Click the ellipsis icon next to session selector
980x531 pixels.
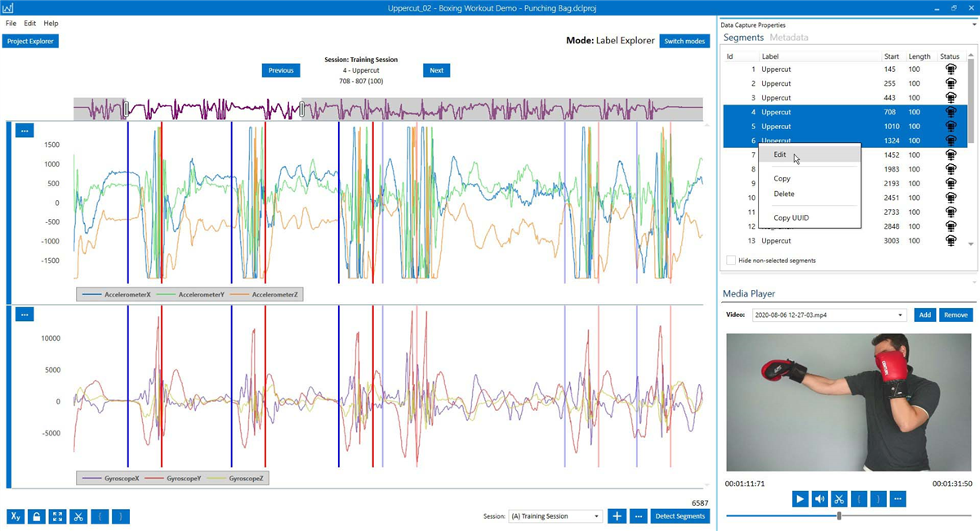[x=638, y=516]
